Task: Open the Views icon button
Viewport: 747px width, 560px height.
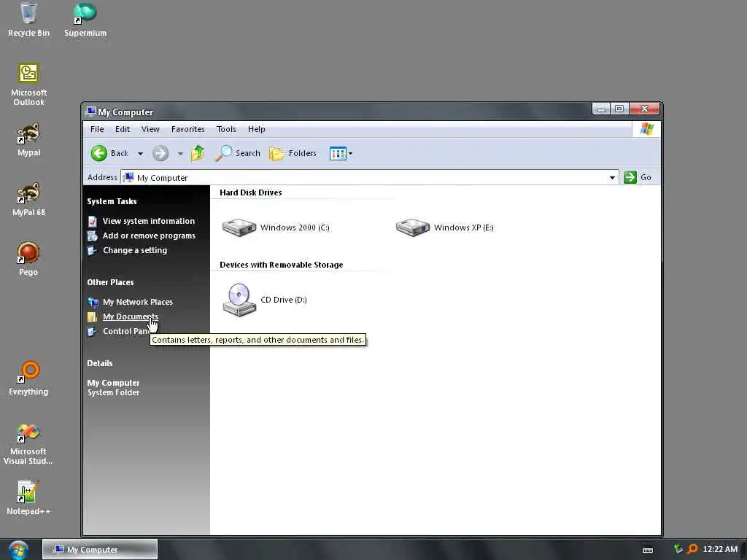Action: coord(338,153)
